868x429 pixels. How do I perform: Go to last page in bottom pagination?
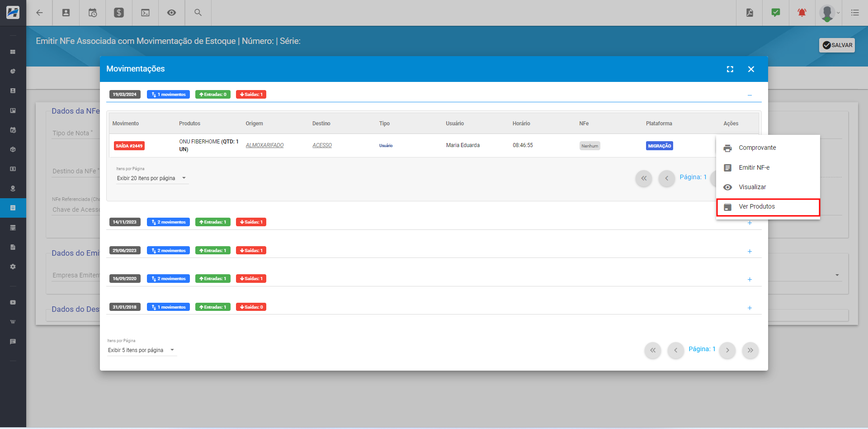tap(750, 350)
